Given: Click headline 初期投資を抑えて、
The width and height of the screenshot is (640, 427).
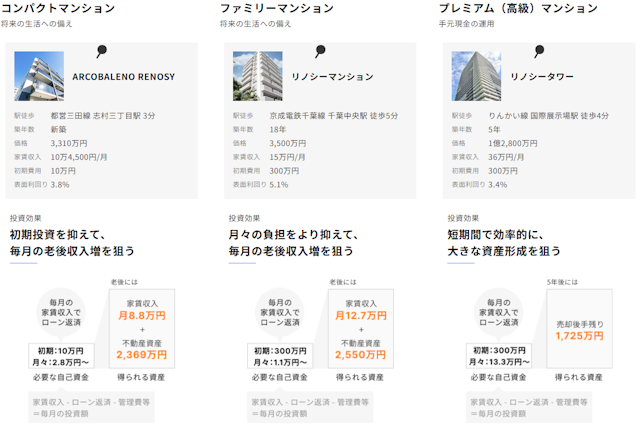Looking at the screenshot, I should click(x=58, y=235).
